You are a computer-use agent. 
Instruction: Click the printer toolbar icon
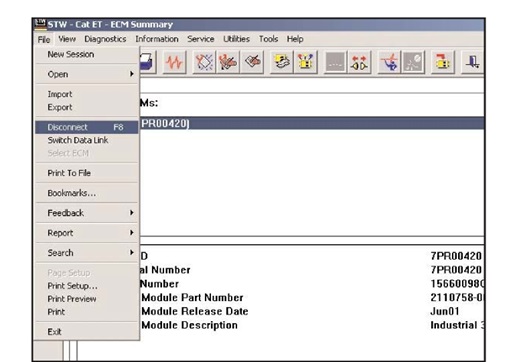point(147,62)
